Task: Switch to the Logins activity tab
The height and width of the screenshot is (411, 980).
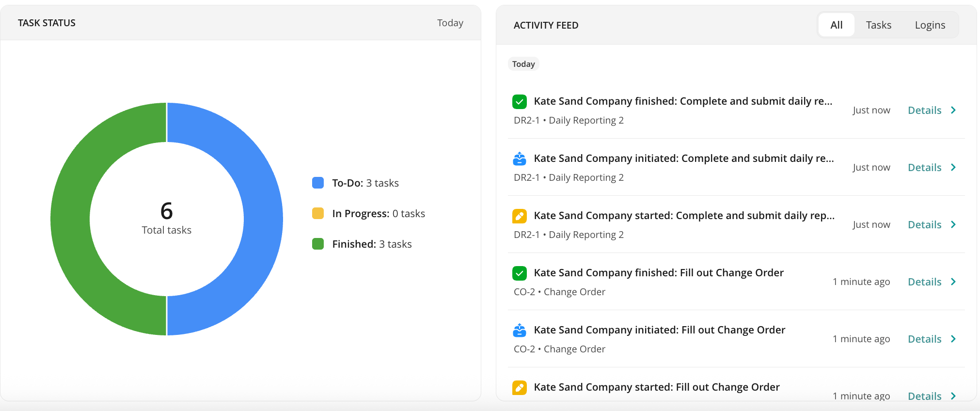Action: pos(930,25)
